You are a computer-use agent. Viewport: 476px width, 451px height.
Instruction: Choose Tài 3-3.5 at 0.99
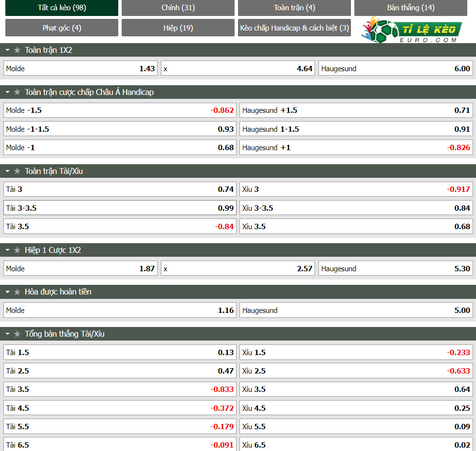point(120,208)
